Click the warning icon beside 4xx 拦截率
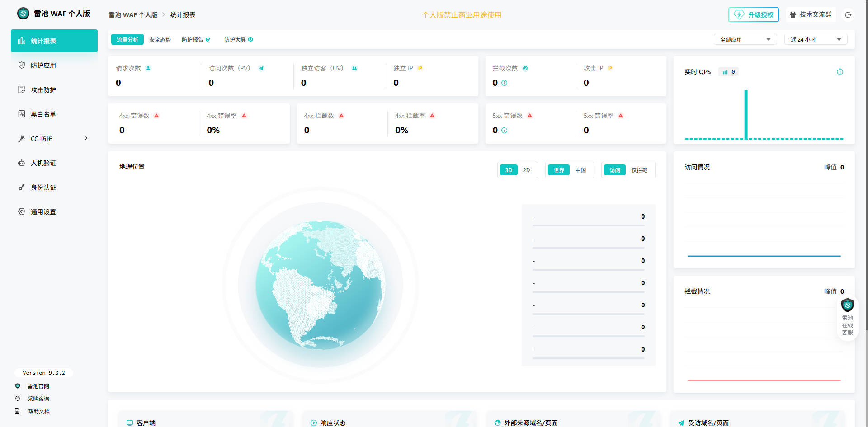Screen dimensions: 868x427 point(432,116)
